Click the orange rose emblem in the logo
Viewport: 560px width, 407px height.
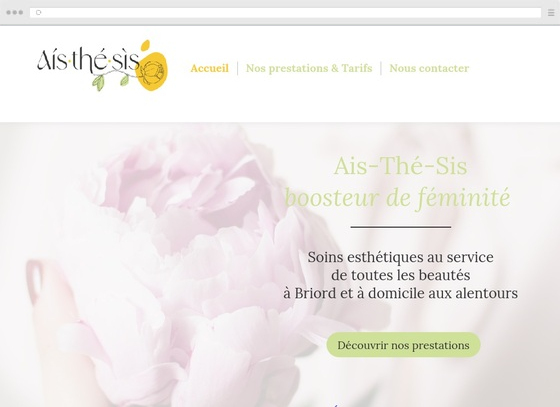click(x=152, y=71)
